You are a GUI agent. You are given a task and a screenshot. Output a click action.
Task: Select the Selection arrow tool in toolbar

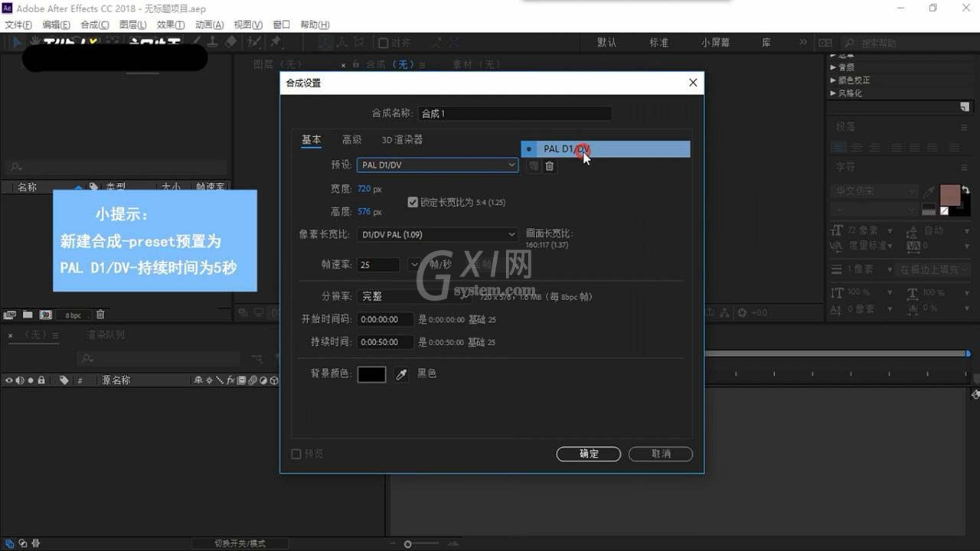tap(17, 42)
